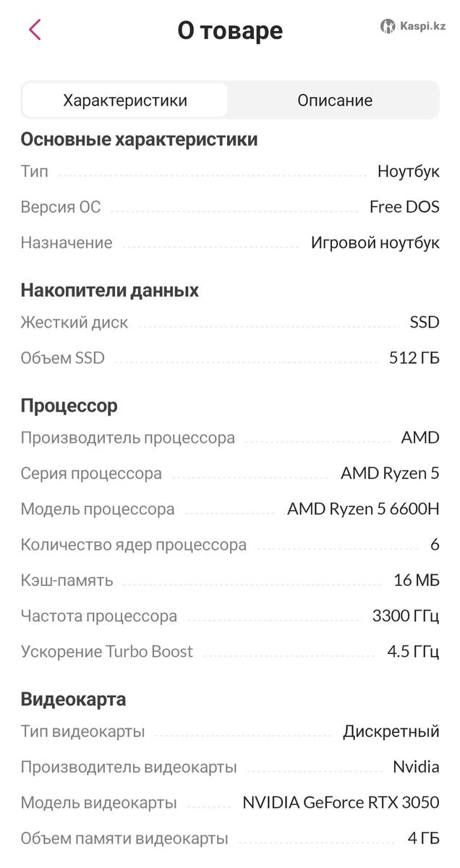Tap the Дискретный video card type value

tap(391, 731)
